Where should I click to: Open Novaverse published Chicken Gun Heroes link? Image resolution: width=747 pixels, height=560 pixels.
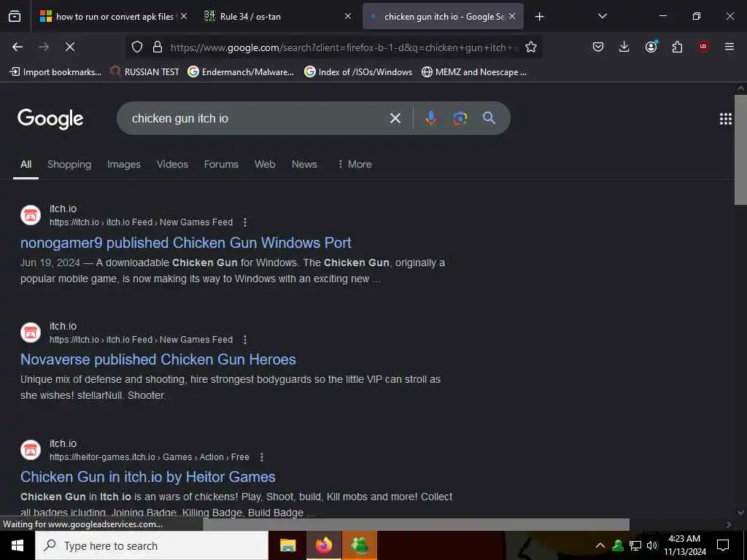158,359
